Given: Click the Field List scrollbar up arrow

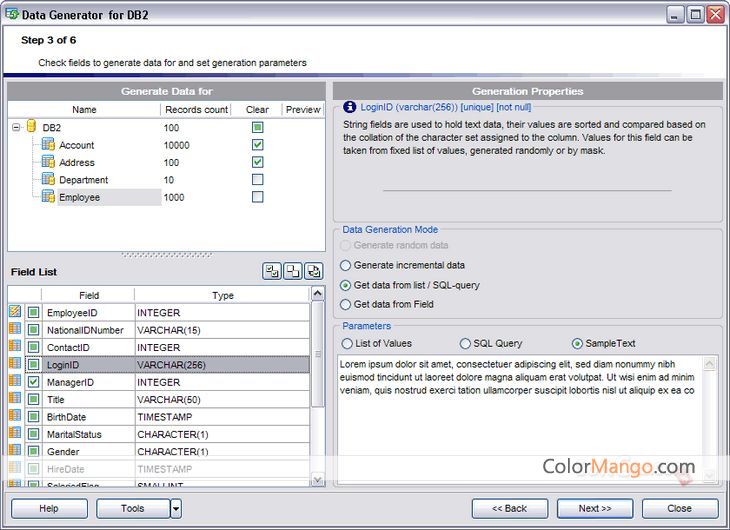Looking at the screenshot, I should pyautogui.click(x=318, y=293).
